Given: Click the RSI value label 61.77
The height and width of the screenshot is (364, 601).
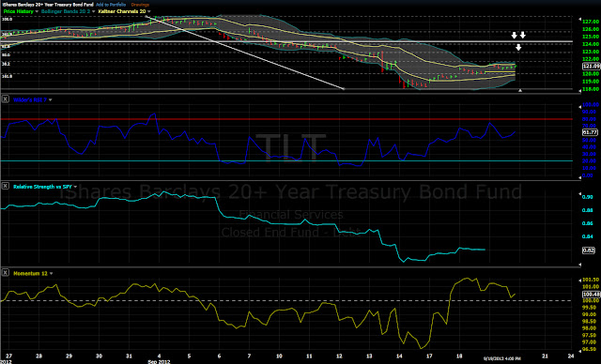Looking at the screenshot, I should (x=590, y=132).
